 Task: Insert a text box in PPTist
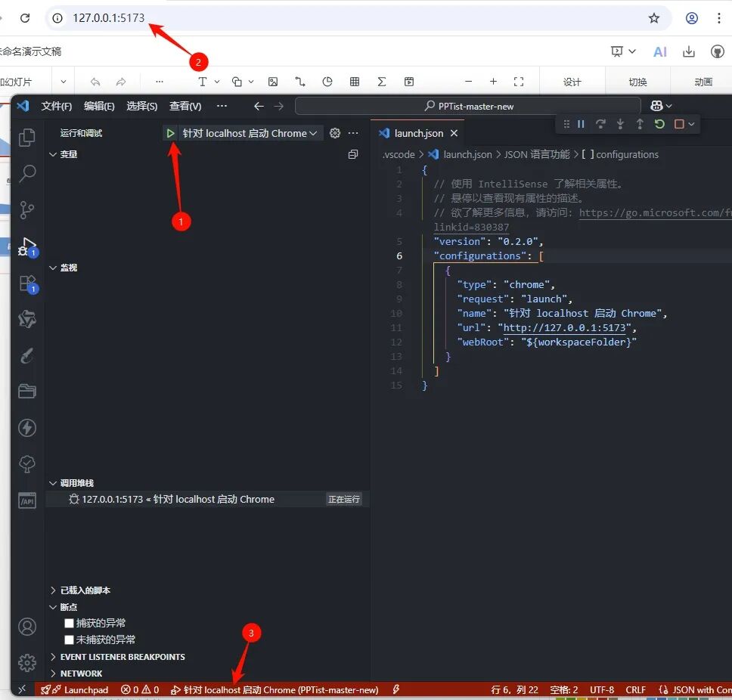tap(202, 82)
